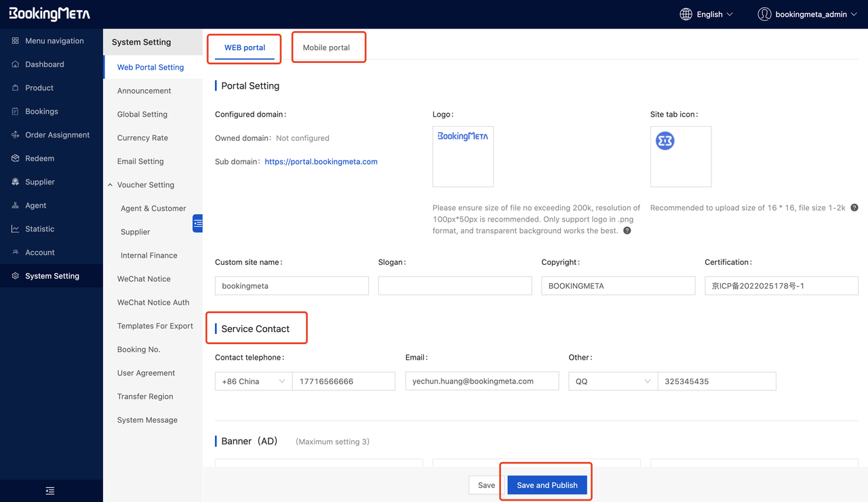This screenshot has width=868, height=502.
Task: Click the blue submenu collapse handle icon
Action: (x=197, y=224)
